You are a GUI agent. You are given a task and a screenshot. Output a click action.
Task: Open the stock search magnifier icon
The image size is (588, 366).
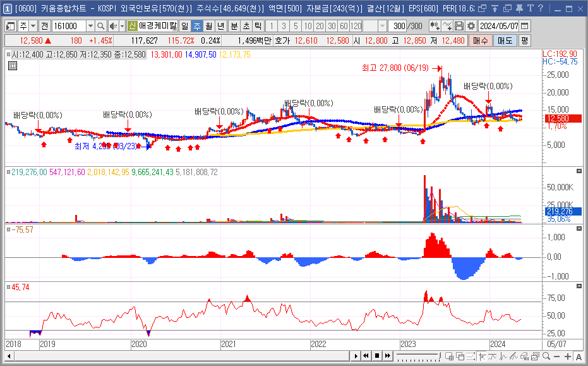100,26
